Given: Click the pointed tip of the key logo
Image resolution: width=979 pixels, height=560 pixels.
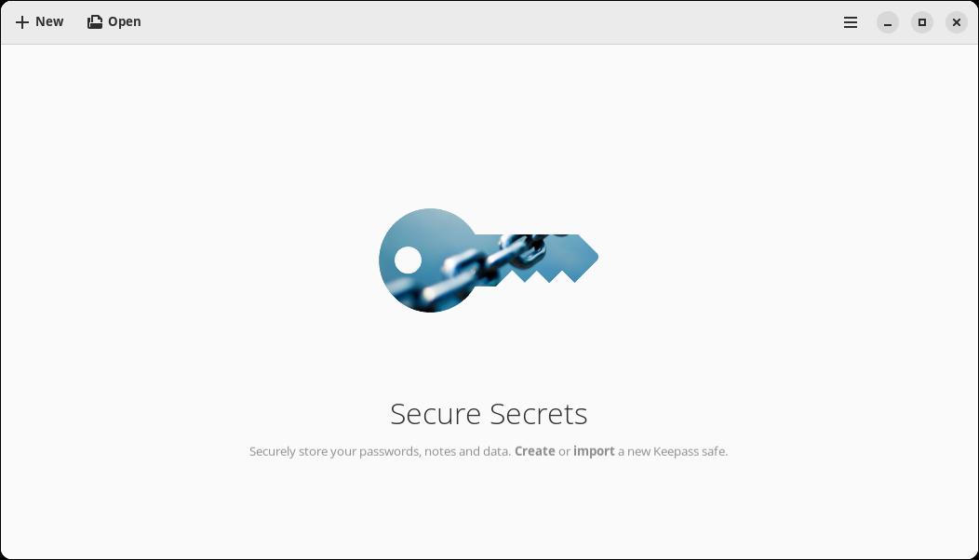Looking at the screenshot, I should [x=590, y=256].
